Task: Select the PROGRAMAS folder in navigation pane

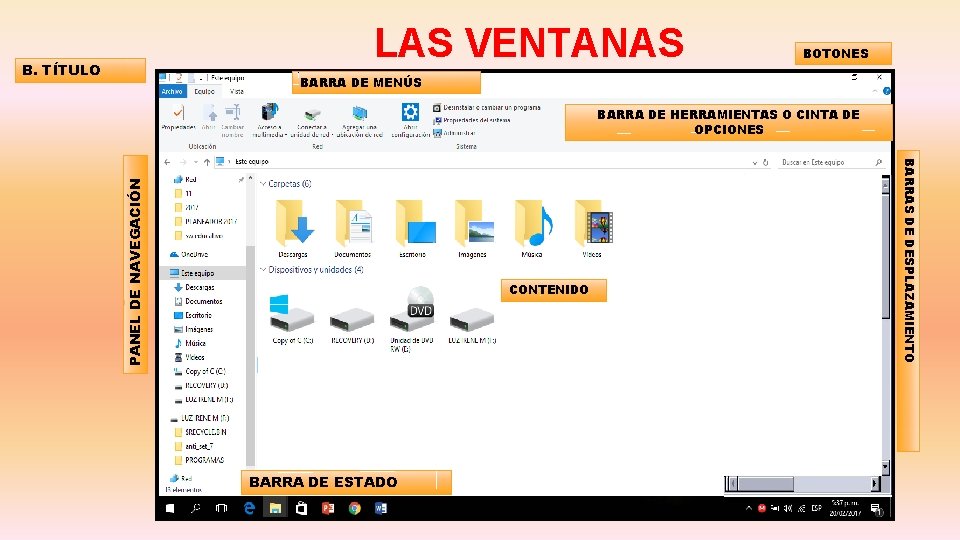Action: 200,460
